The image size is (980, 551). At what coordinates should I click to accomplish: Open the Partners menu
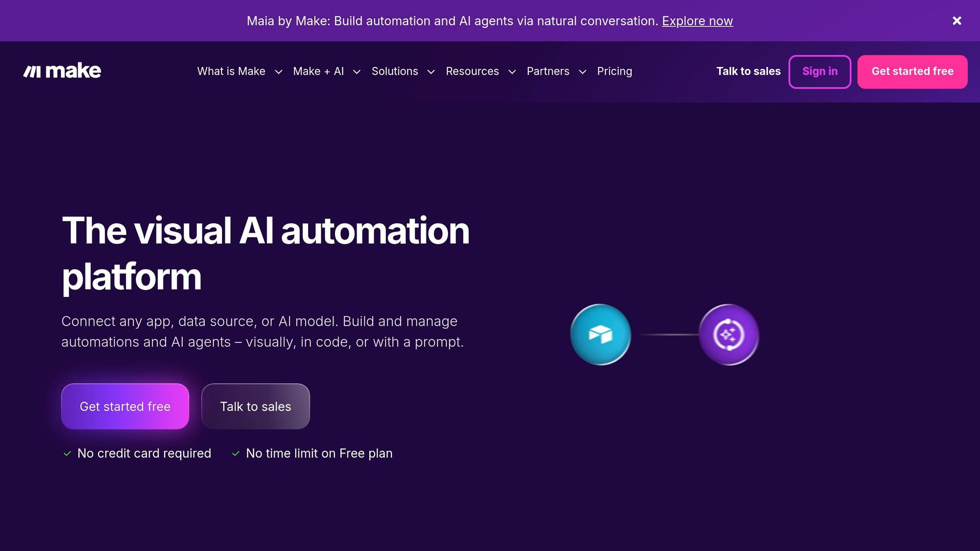click(x=548, y=71)
